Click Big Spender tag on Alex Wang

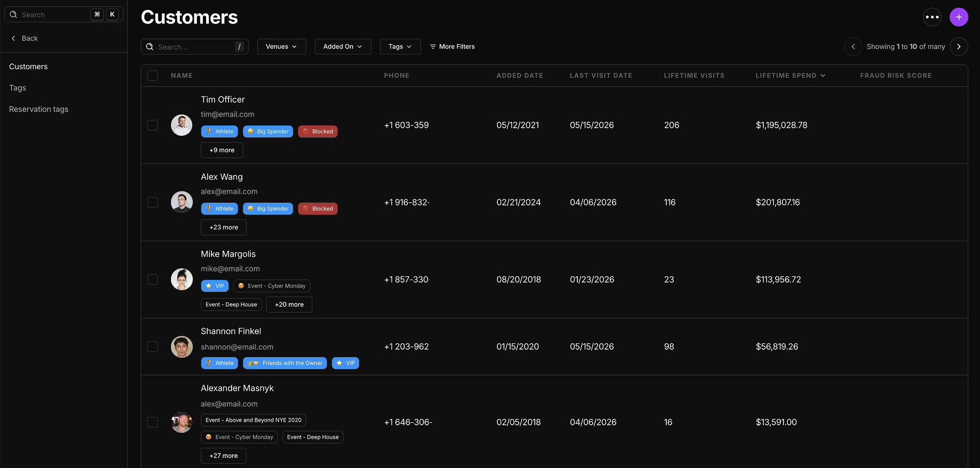[268, 209]
